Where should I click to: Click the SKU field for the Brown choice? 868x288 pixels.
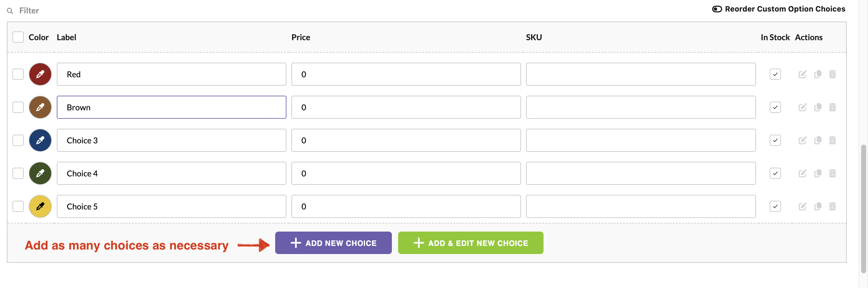[641, 107]
